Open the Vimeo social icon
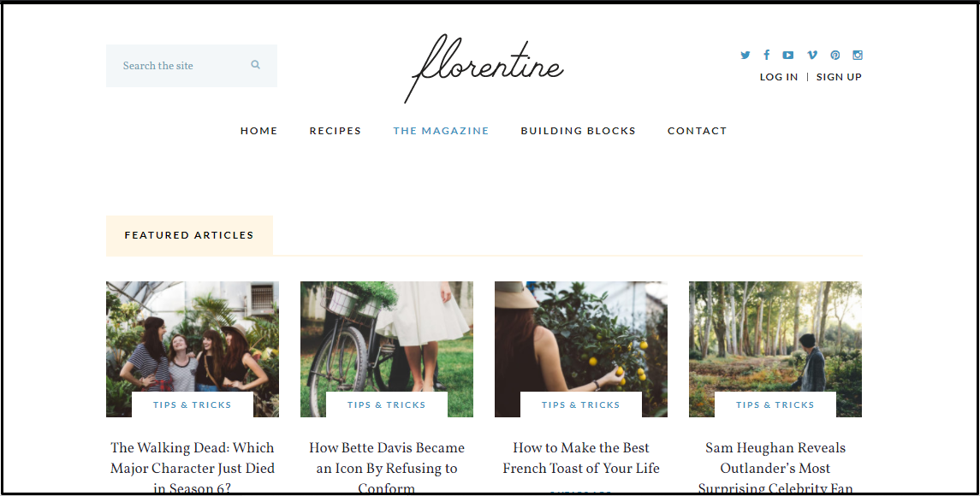Viewport: 980px width, 496px height. tap(812, 55)
